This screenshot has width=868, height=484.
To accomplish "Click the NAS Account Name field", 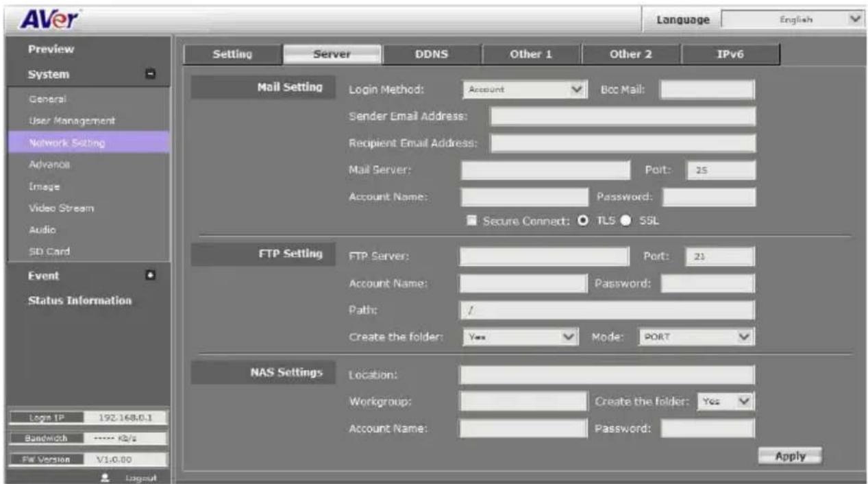I will click(523, 428).
